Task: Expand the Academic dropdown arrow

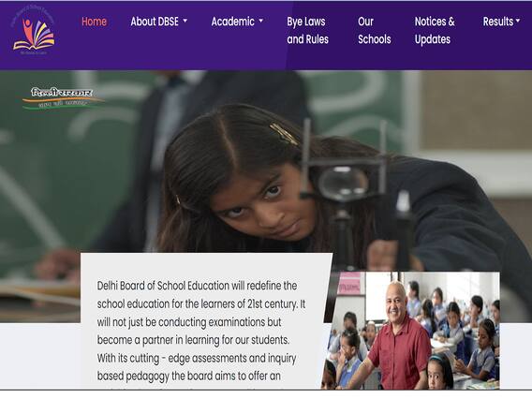Action: point(261,21)
